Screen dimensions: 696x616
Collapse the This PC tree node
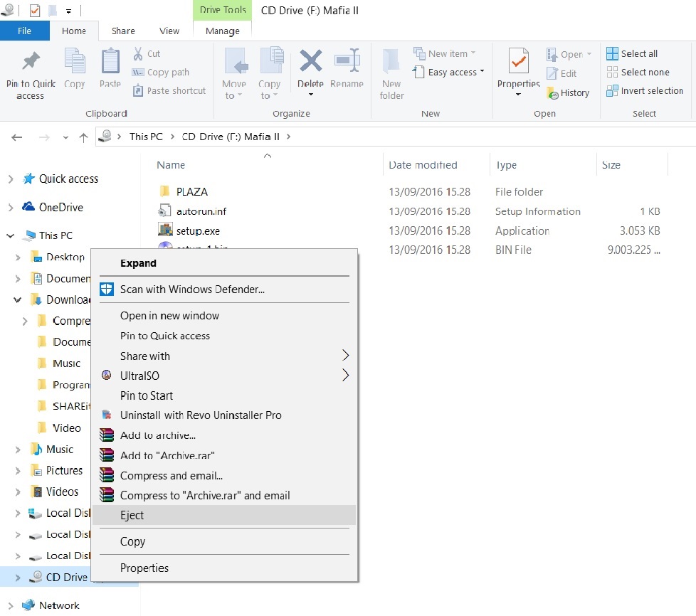pyautogui.click(x=11, y=235)
